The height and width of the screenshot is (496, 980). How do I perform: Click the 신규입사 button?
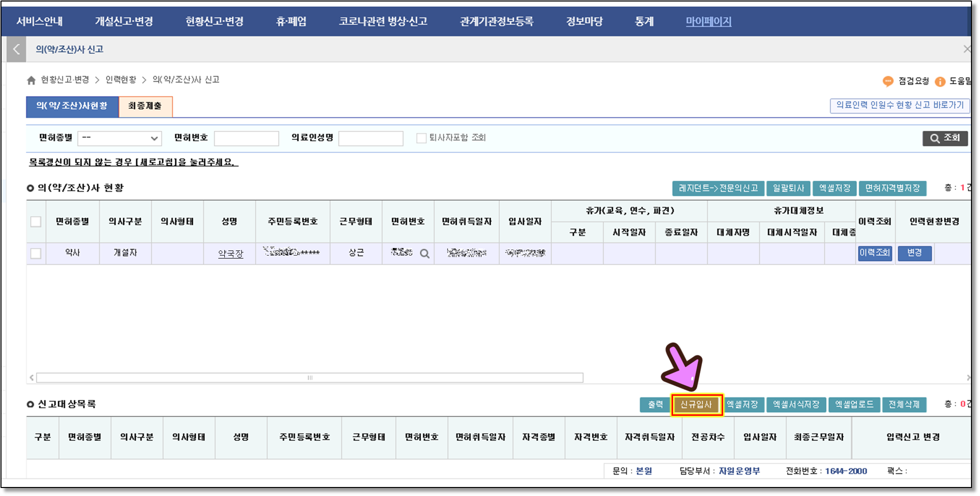[x=696, y=405]
